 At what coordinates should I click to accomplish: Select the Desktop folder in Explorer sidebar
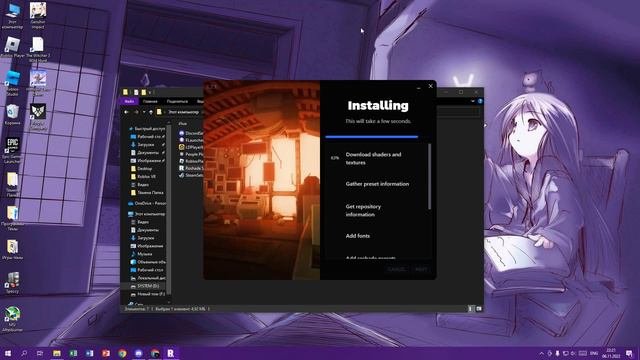click(x=142, y=169)
